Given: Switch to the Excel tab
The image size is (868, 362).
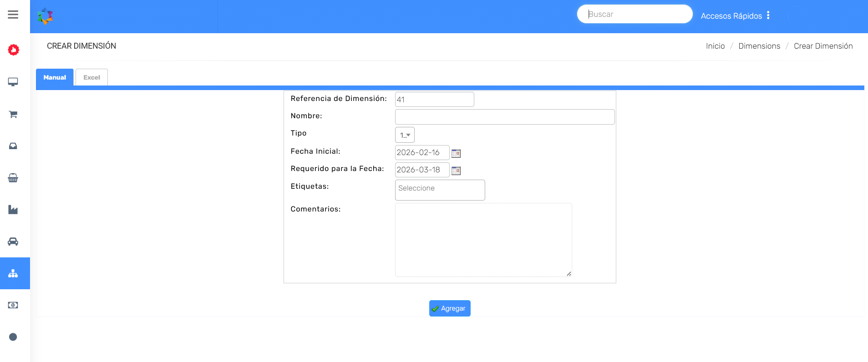Looking at the screenshot, I should [91, 77].
